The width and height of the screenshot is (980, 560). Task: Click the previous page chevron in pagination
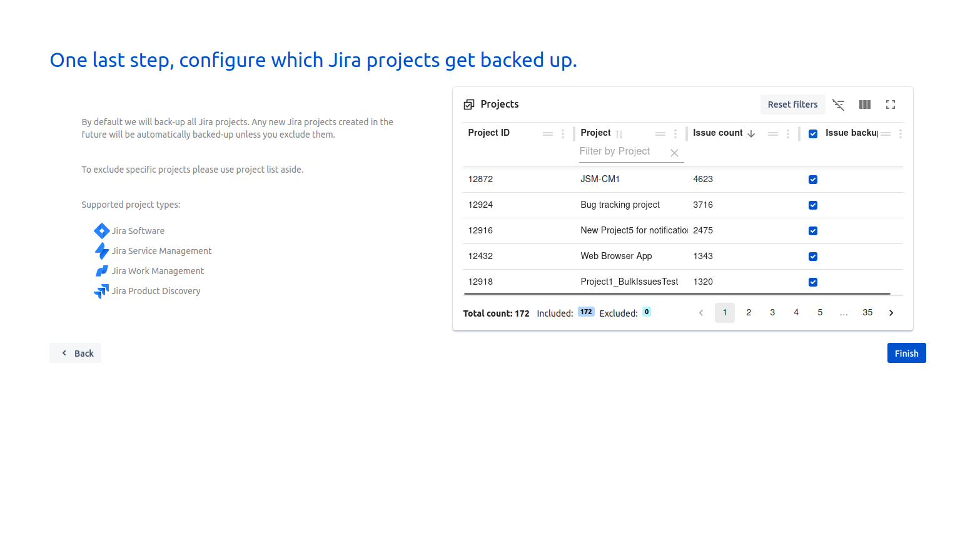click(x=701, y=312)
